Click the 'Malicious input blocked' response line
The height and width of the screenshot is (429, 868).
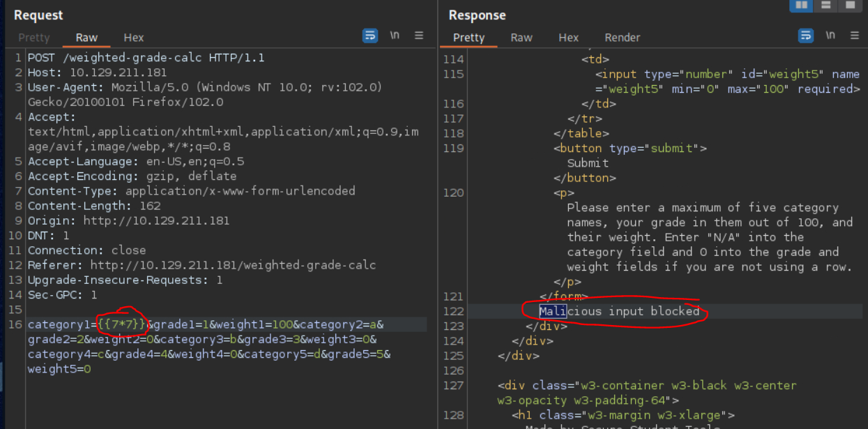(619, 311)
